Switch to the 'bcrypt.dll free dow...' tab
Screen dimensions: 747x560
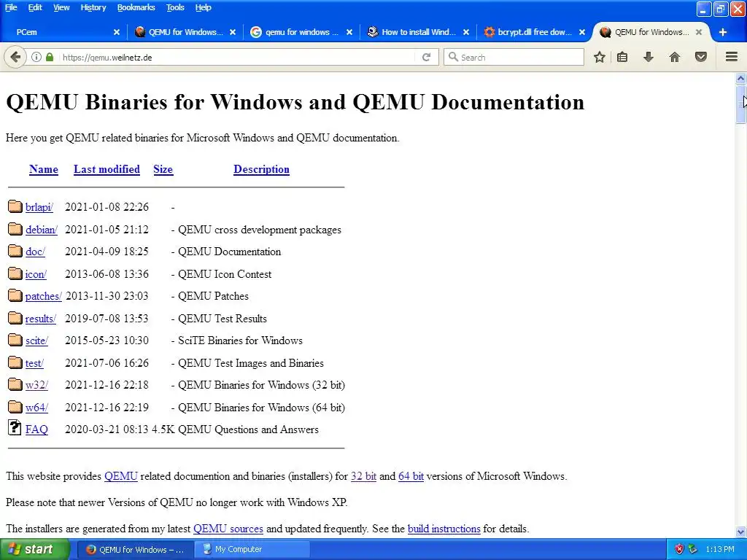(534, 32)
